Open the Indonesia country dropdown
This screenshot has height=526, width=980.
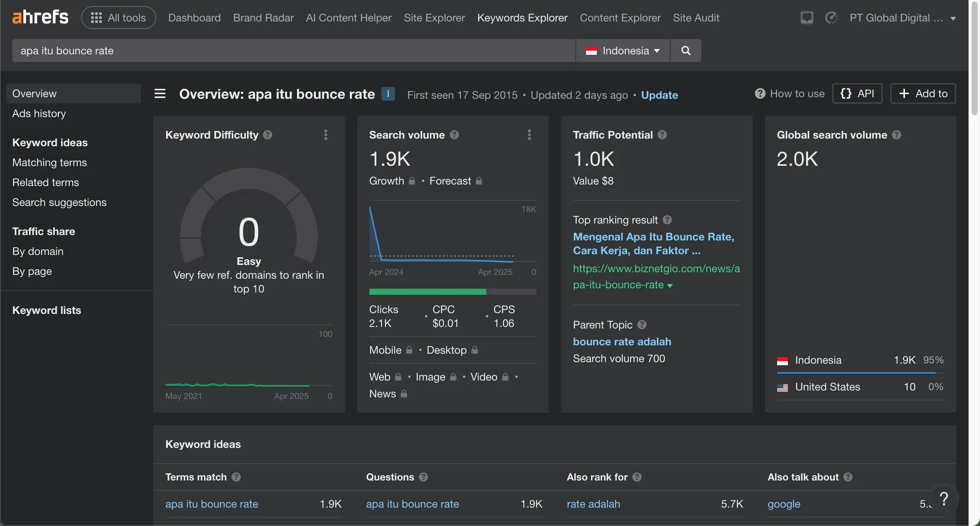[x=623, y=51]
